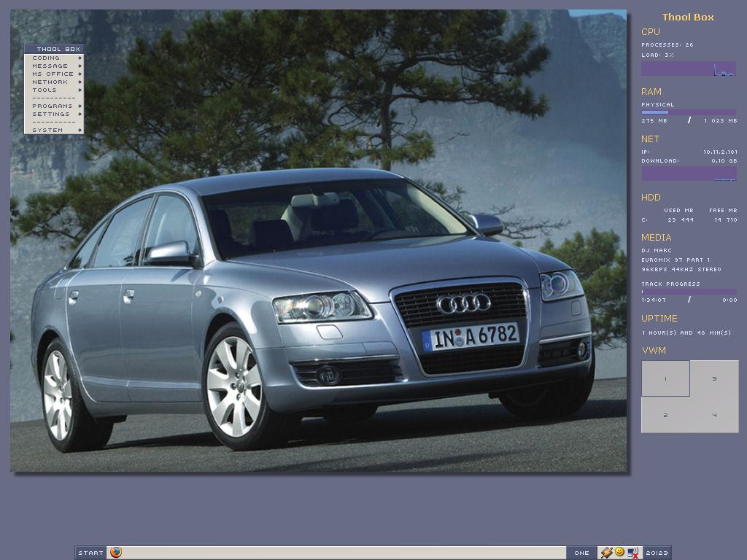747x560 pixels.
Task: Open the yellow smiley tray icon
Action: (x=619, y=552)
